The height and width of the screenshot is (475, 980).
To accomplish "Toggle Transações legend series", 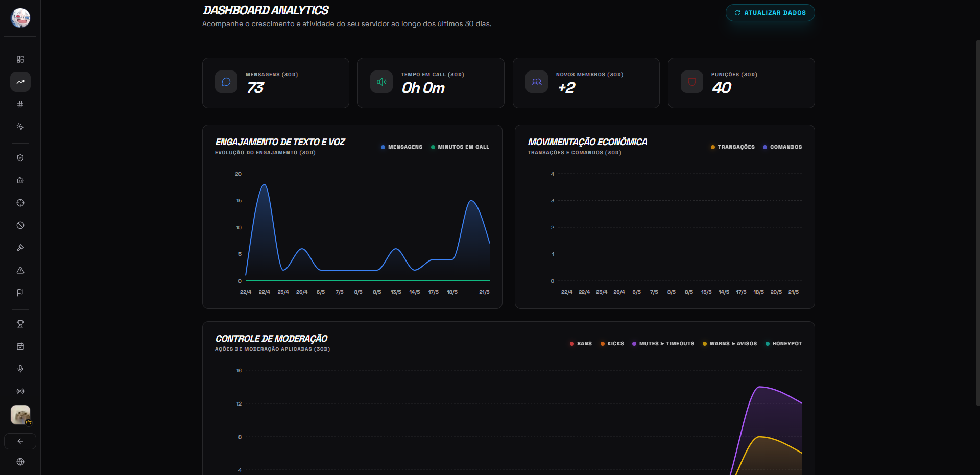I will 732,147.
